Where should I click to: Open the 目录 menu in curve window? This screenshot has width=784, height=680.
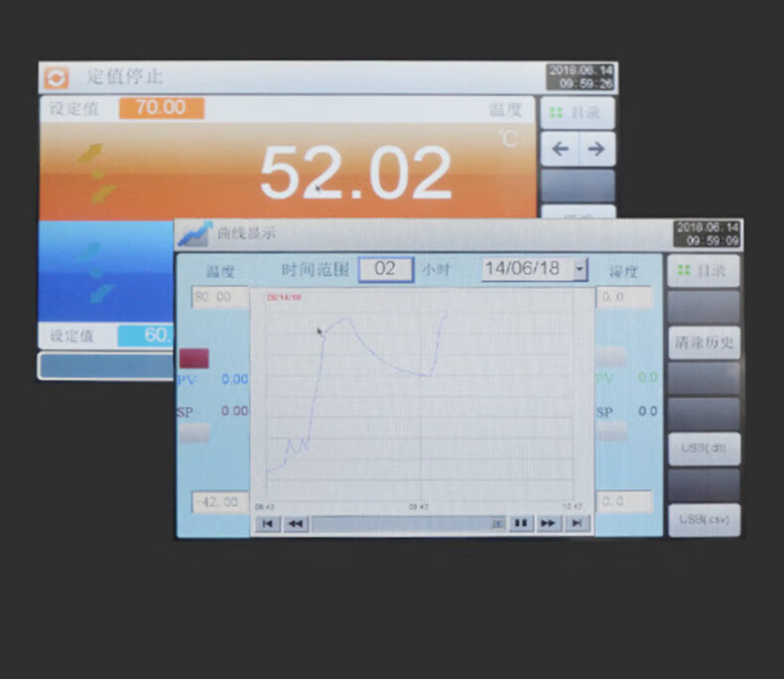click(x=704, y=271)
